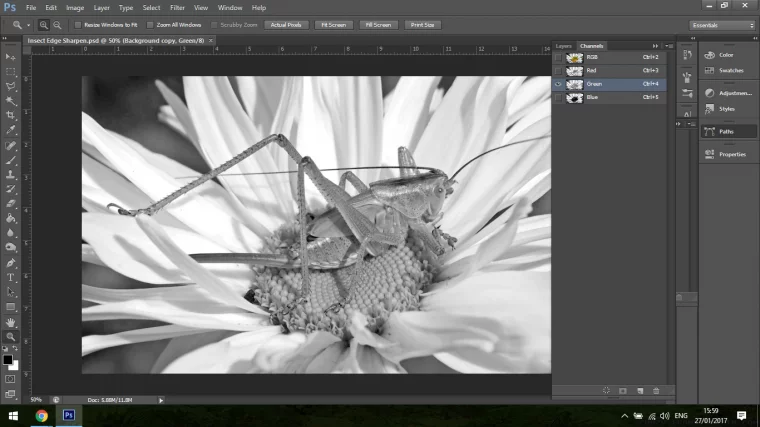Select the History Brush tool

(10, 189)
